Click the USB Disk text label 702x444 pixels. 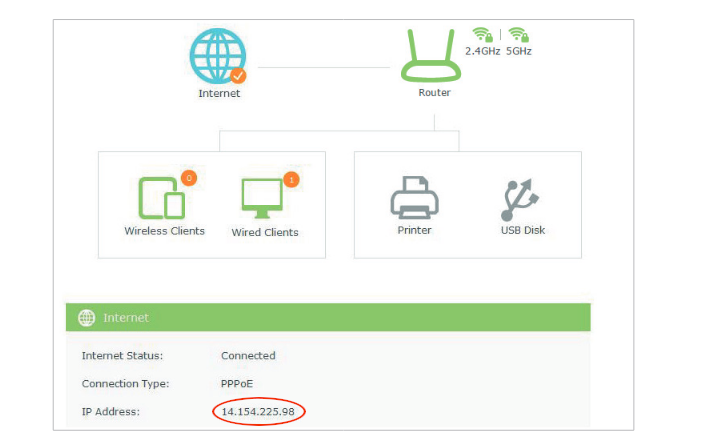point(523,230)
